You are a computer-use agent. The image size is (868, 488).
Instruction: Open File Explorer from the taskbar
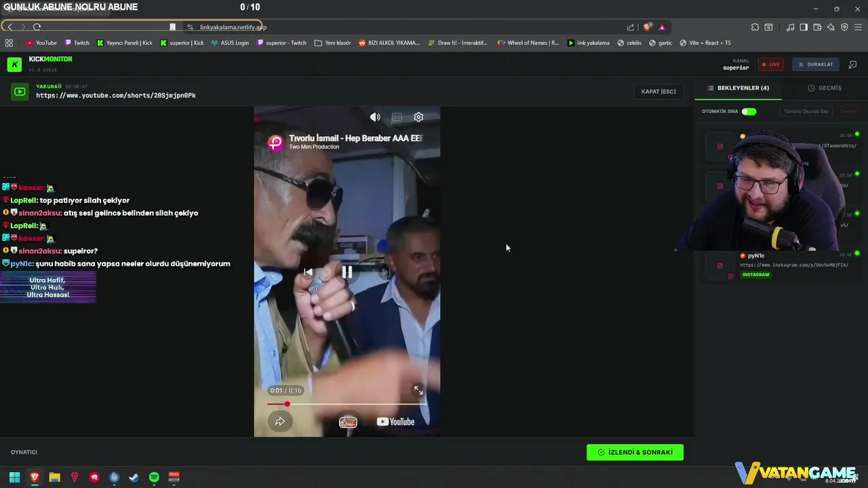54,477
